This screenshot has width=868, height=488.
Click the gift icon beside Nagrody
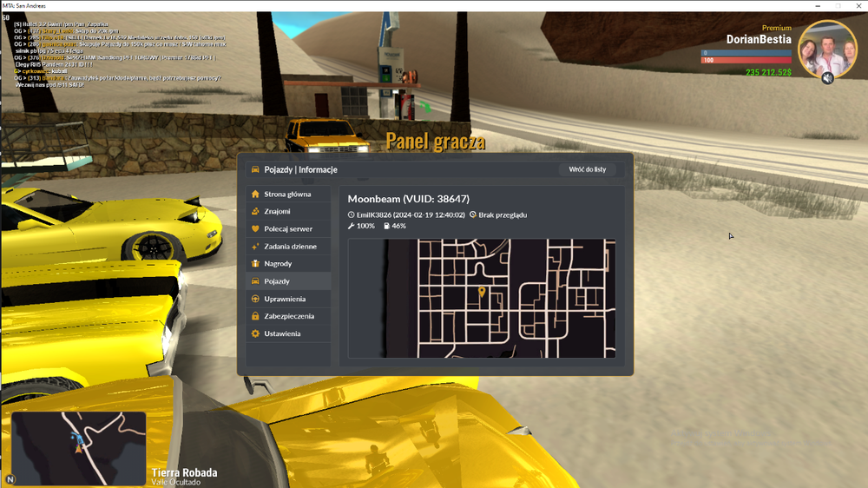click(x=255, y=264)
